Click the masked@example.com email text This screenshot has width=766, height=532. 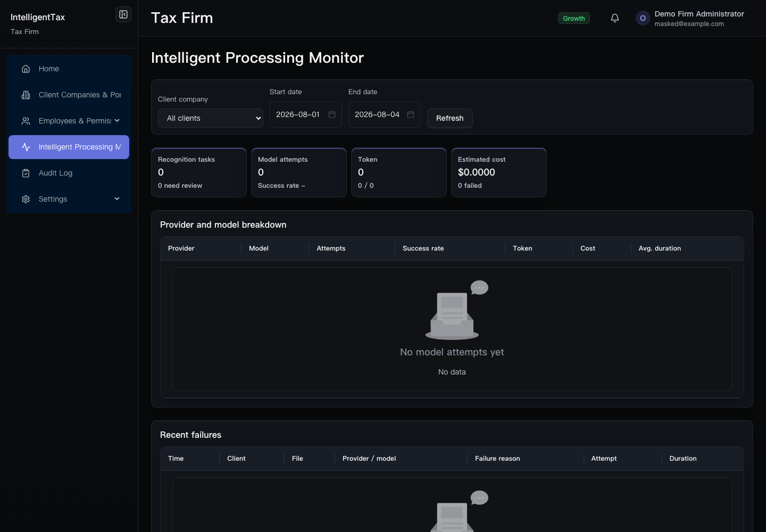tap(689, 24)
